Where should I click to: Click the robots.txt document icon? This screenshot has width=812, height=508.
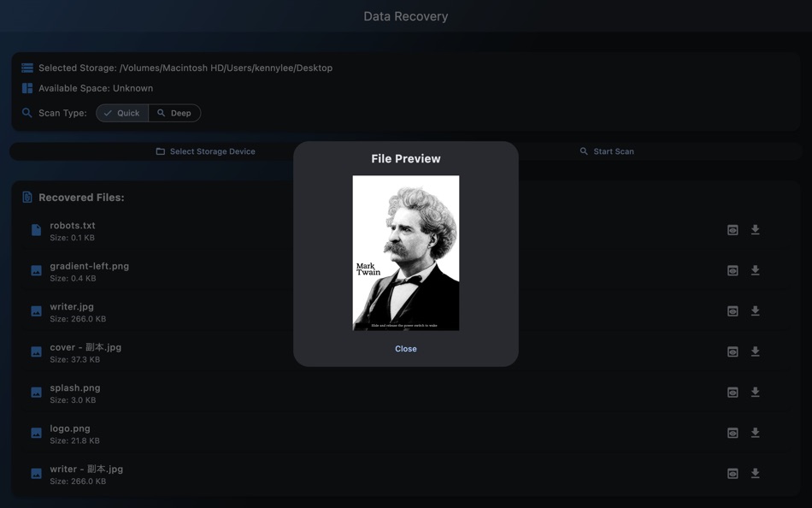(x=36, y=230)
